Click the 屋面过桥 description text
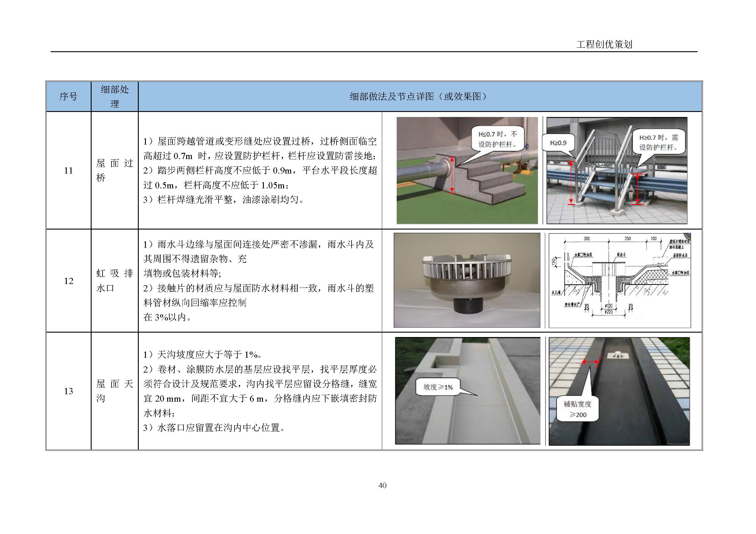This screenshot has height=534, width=756. pyautogui.click(x=260, y=170)
